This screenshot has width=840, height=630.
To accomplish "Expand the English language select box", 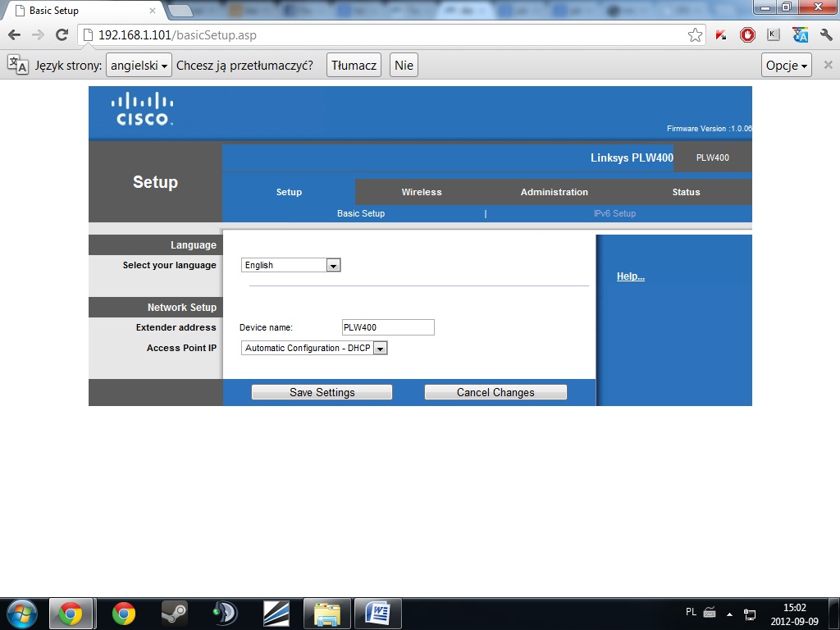I will 291,265.
